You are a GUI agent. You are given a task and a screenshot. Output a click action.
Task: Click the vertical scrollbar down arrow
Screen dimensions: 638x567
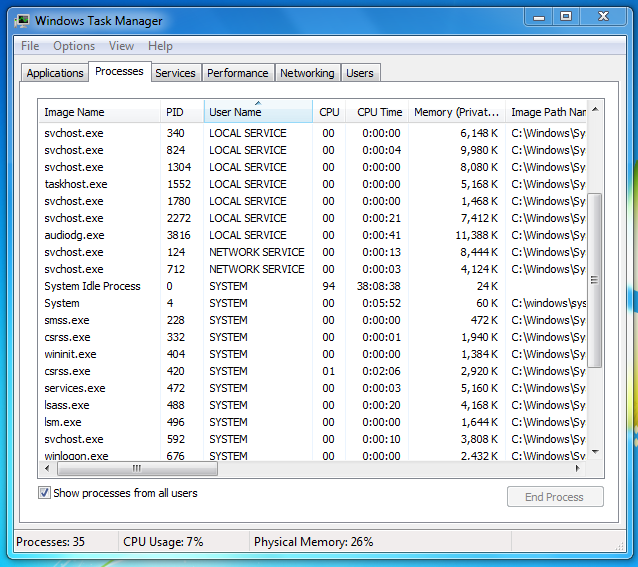coord(595,452)
